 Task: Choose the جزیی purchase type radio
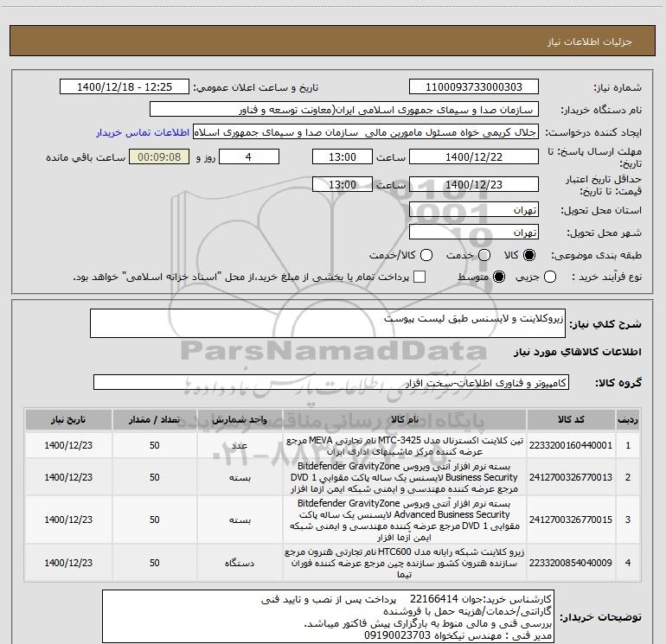click(549, 277)
